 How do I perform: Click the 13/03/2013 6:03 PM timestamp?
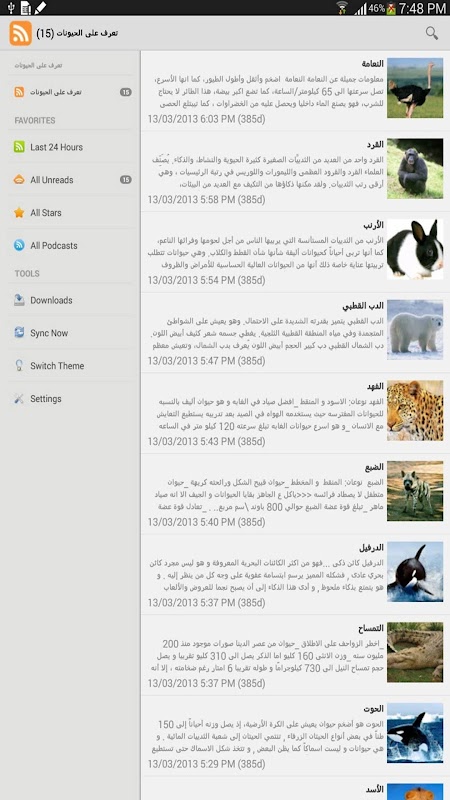[x=206, y=119]
